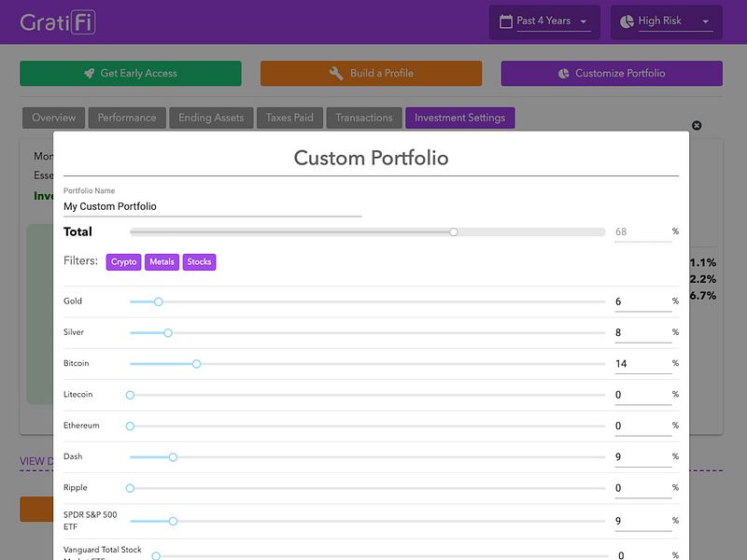Click the pie icon on Customize Portfolio

[x=564, y=74]
